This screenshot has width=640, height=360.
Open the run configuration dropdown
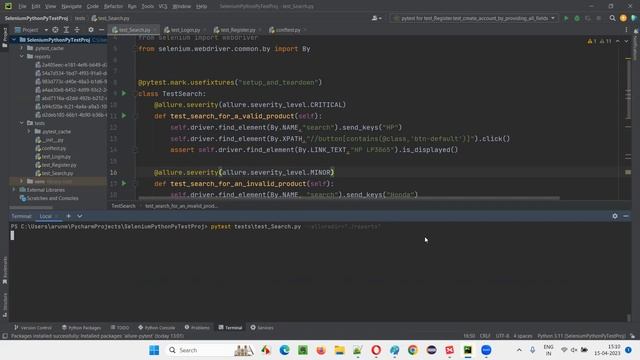474,18
